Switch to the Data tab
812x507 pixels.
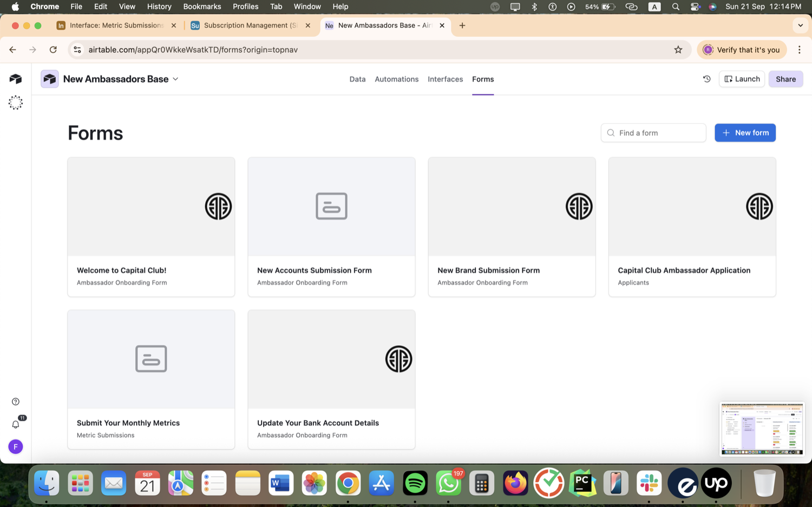click(x=357, y=79)
